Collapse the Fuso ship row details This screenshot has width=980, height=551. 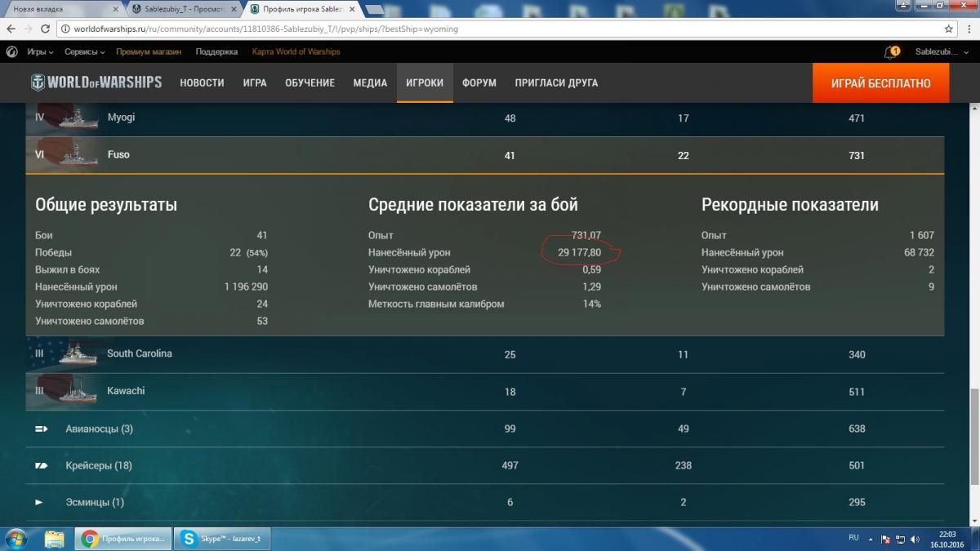[485, 154]
